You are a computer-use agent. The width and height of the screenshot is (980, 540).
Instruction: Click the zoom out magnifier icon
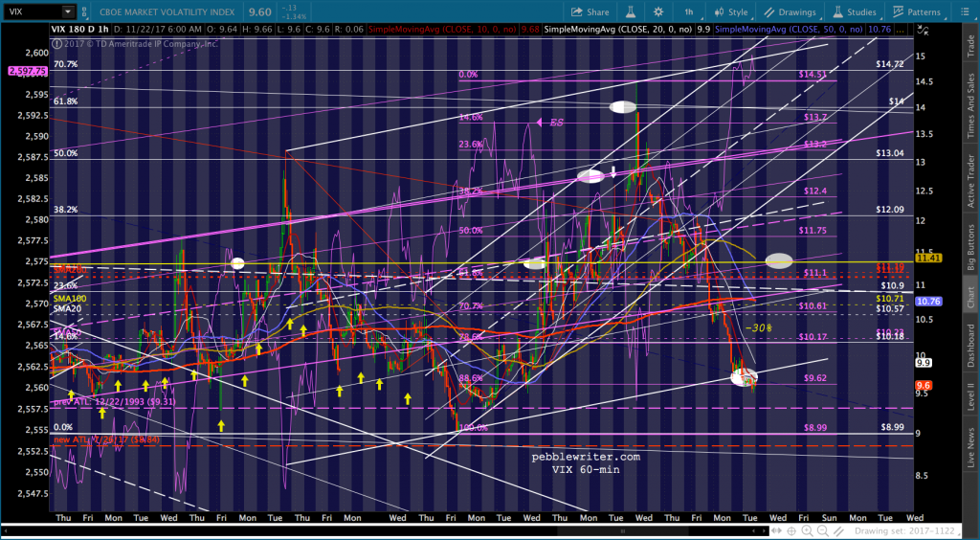[x=823, y=529]
